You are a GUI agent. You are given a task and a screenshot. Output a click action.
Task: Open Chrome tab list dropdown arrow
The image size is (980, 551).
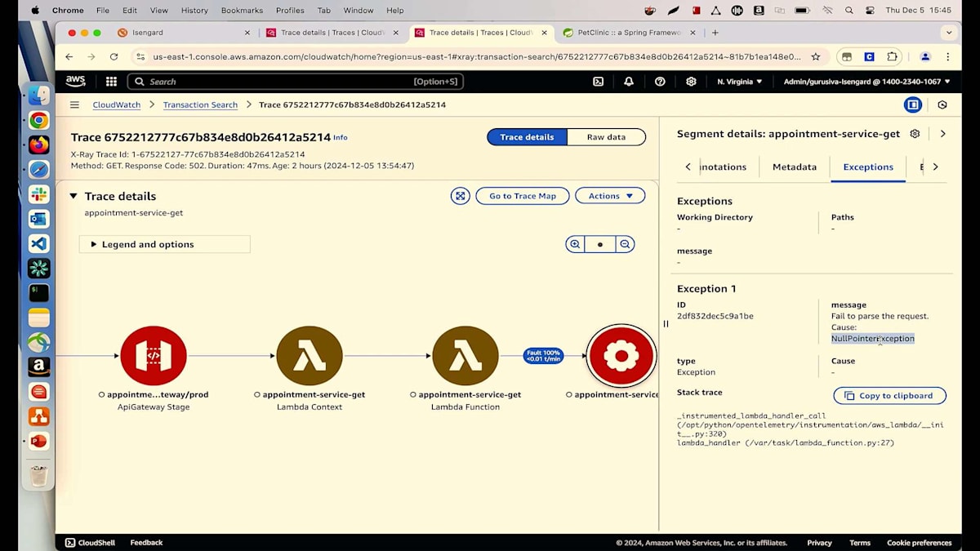948,33
